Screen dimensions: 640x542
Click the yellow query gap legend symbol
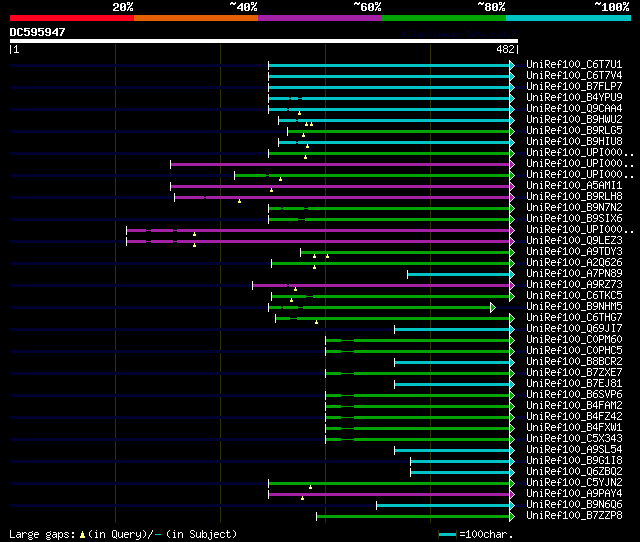pyautogui.click(x=82, y=534)
